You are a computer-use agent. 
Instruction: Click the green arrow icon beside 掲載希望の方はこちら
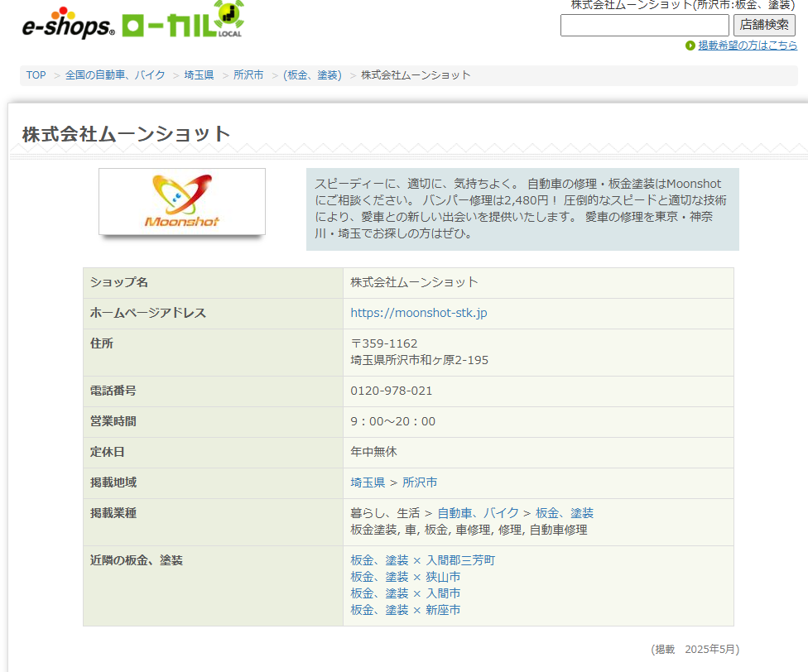(690, 46)
